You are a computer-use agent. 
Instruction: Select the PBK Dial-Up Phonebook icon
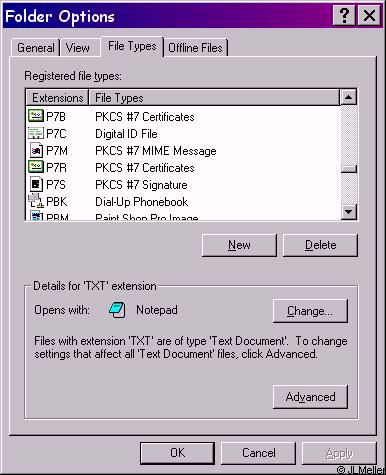(x=36, y=201)
